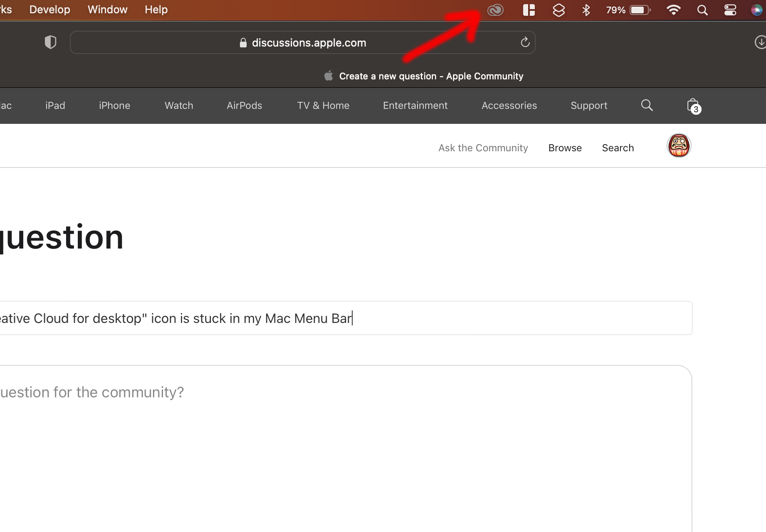Viewport: 766px width, 532px height.
Task: Open the shopping bag with 3 items
Action: [x=694, y=106]
